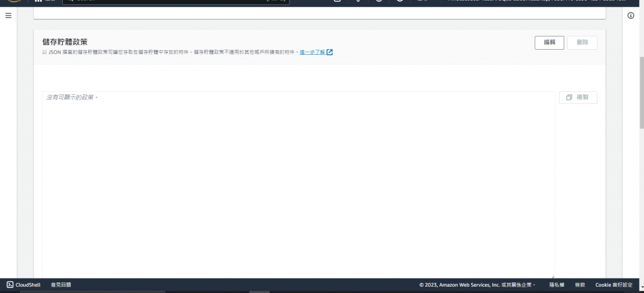The height and width of the screenshot is (293, 644).
Task: Open the info help panel icon
Action: pos(631,16)
